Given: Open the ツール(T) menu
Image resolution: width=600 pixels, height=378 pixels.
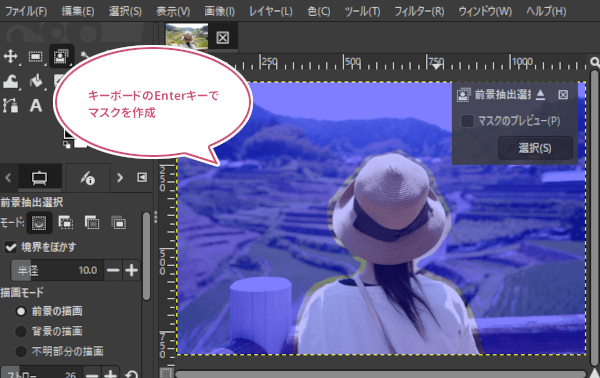Looking at the screenshot, I should pos(362,11).
